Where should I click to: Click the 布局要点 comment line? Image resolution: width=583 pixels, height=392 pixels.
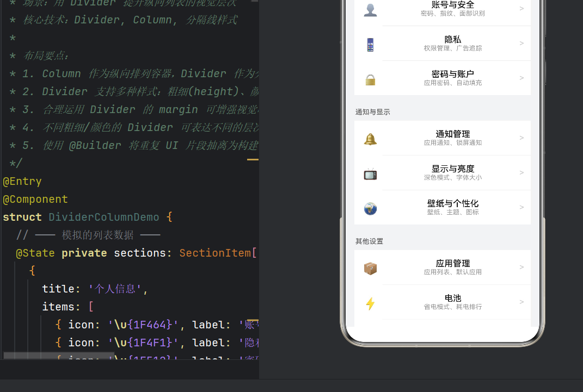pyautogui.click(x=39, y=55)
